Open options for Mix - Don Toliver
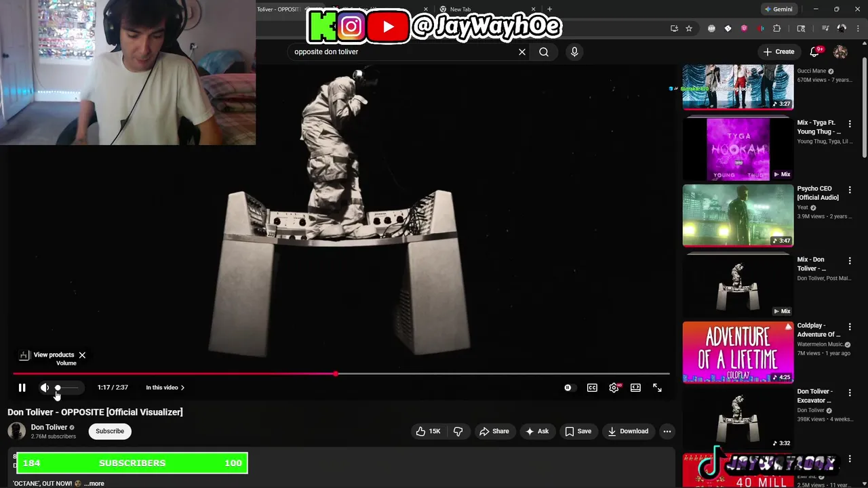 [x=850, y=260]
